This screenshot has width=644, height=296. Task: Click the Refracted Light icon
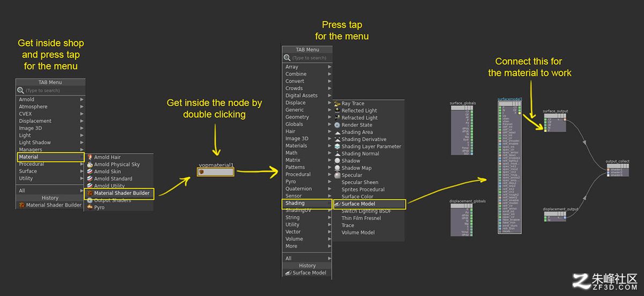[x=337, y=118]
